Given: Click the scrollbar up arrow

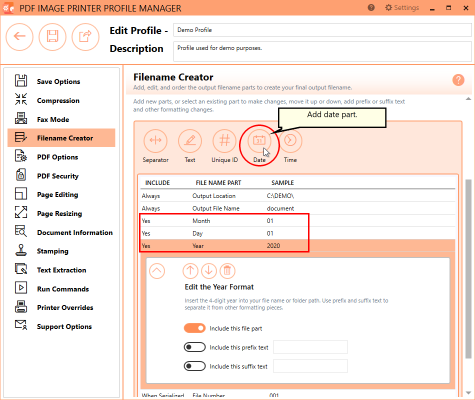Looking at the screenshot, I should point(468,99).
